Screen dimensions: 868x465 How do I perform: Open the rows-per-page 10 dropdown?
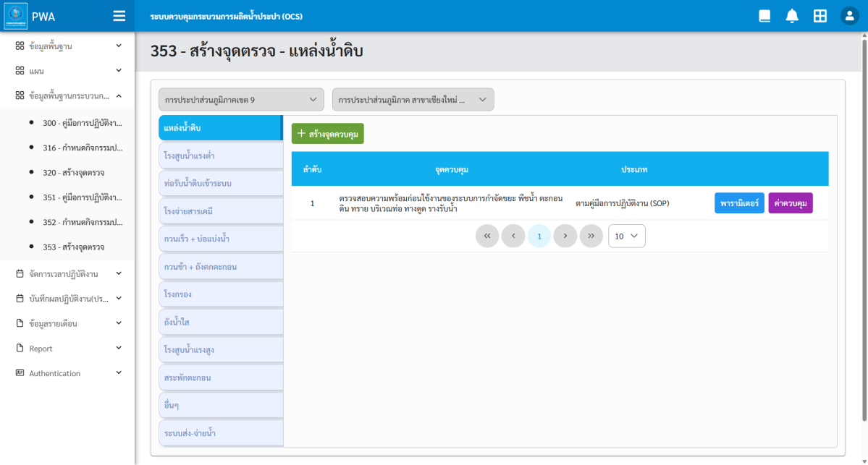pos(627,236)
